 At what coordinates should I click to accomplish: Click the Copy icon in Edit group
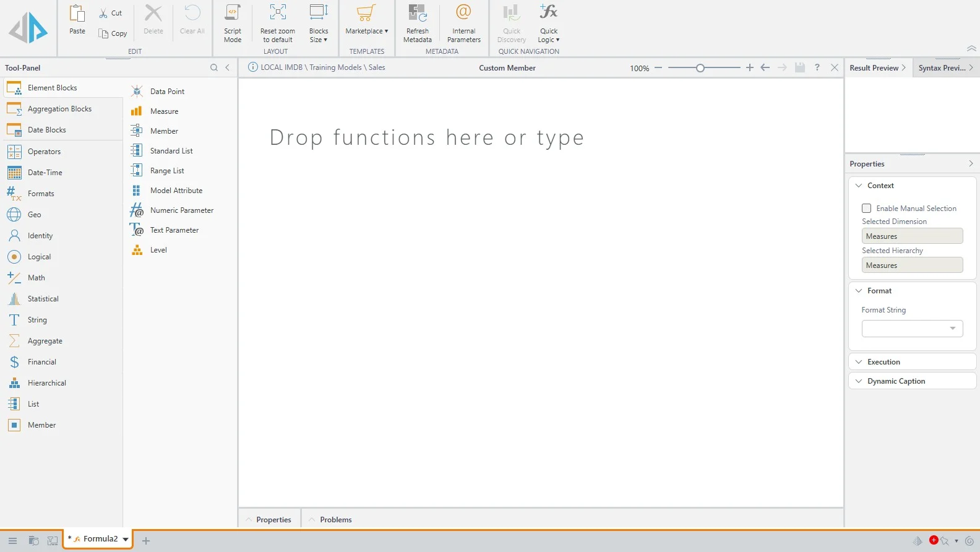click(103, 33)
